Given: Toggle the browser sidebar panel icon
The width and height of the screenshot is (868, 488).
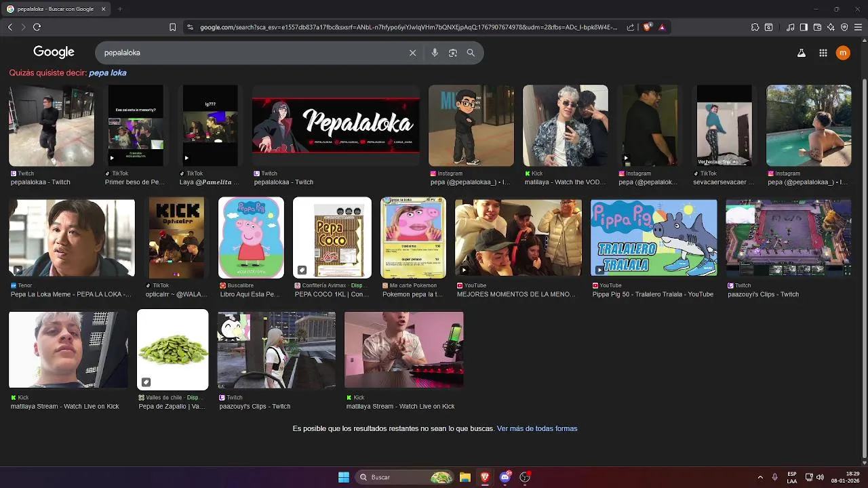Looking at the screenshot, I should [x=804, y=27].
